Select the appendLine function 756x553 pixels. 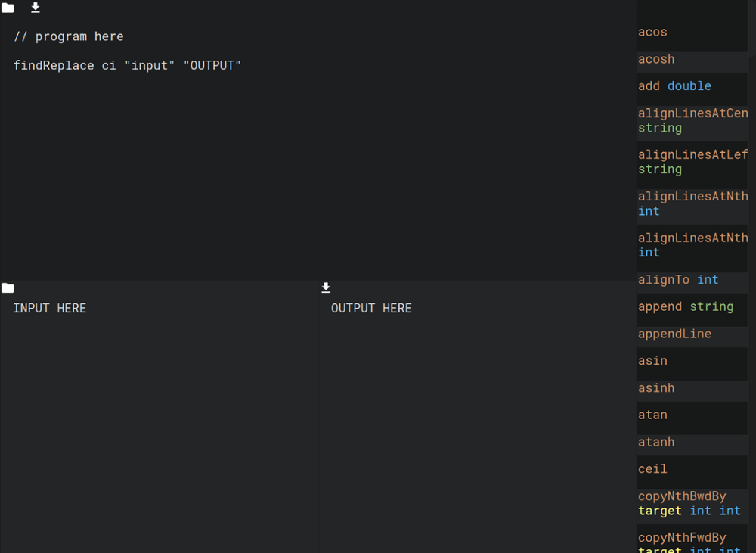pos(674,334)
